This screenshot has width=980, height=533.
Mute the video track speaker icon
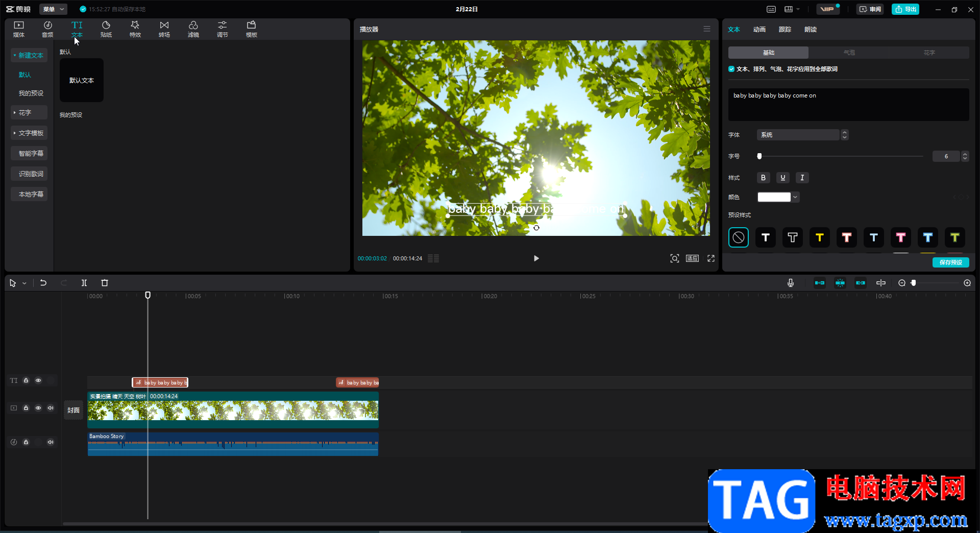pyautogui.click(x=51, y=408)
